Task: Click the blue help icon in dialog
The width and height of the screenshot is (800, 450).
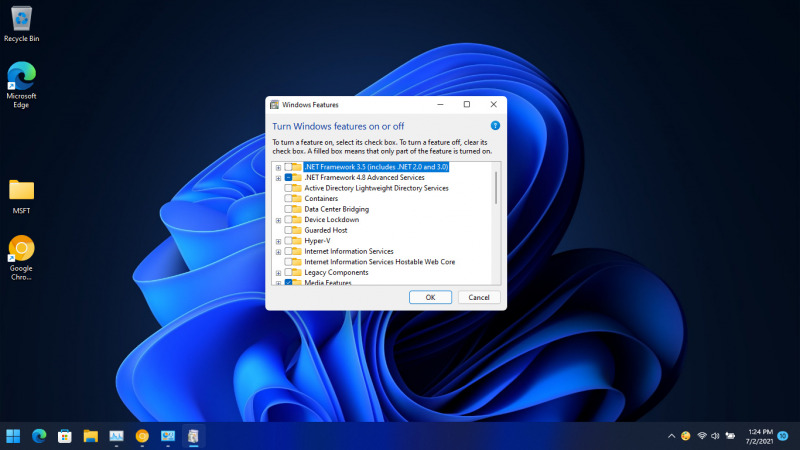Action: point(495,126)
